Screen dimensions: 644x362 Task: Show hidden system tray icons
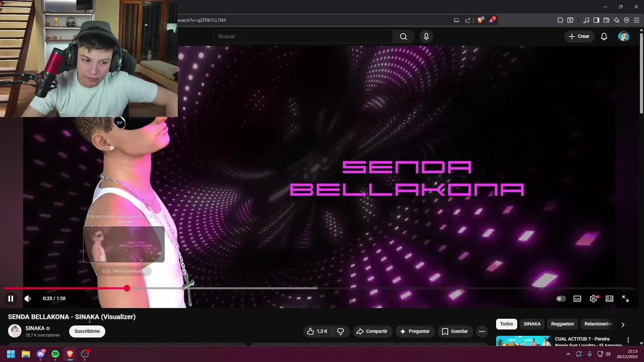(568, 354)
